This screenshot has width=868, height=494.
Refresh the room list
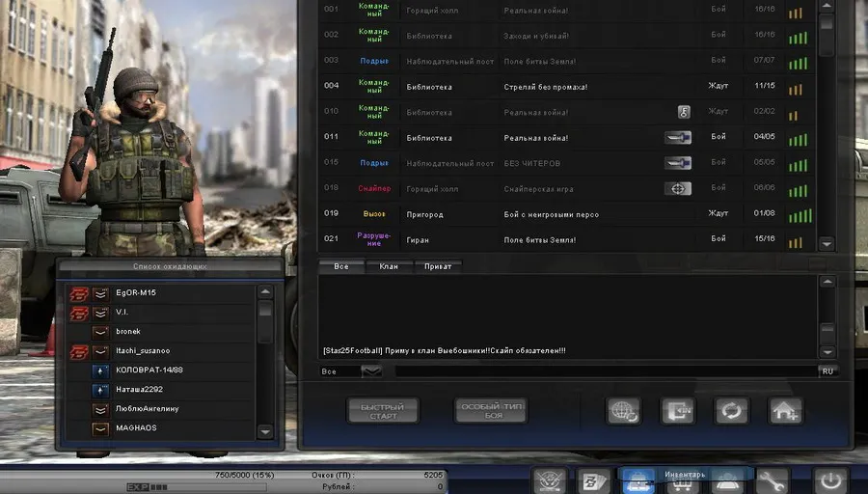pyautogui.click(x=731, y=411)
